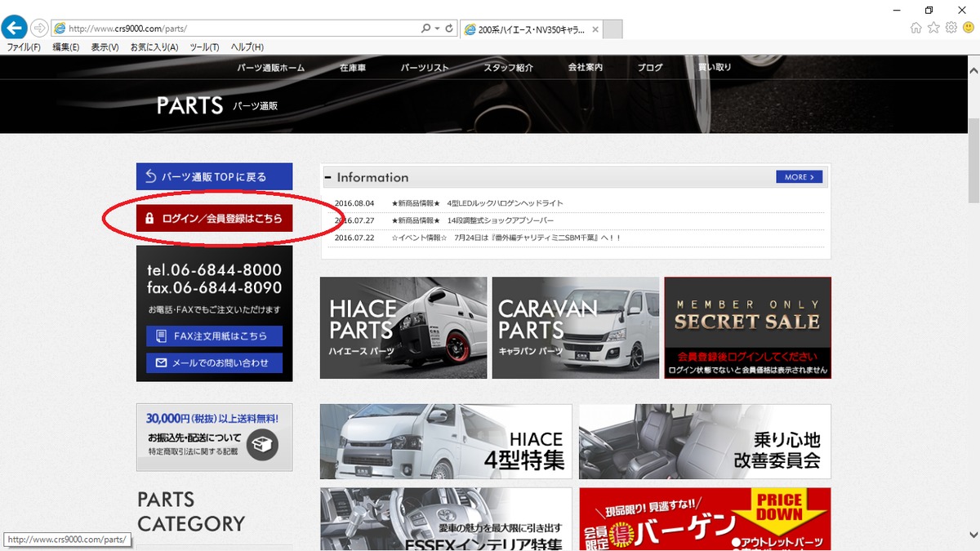This screenshot has width=980, height=551.
Task: Open the PRICE DOWN バーゲン banner
Action: click(x=705, y=519)
